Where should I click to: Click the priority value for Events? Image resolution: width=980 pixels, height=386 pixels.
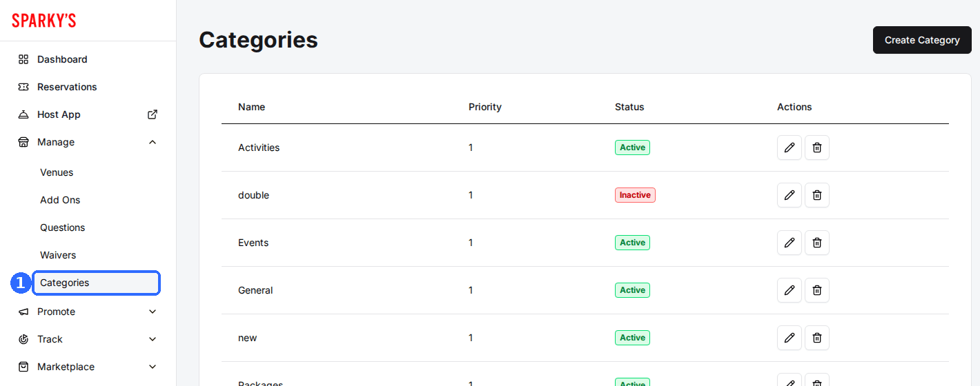(x=471, y=243)
